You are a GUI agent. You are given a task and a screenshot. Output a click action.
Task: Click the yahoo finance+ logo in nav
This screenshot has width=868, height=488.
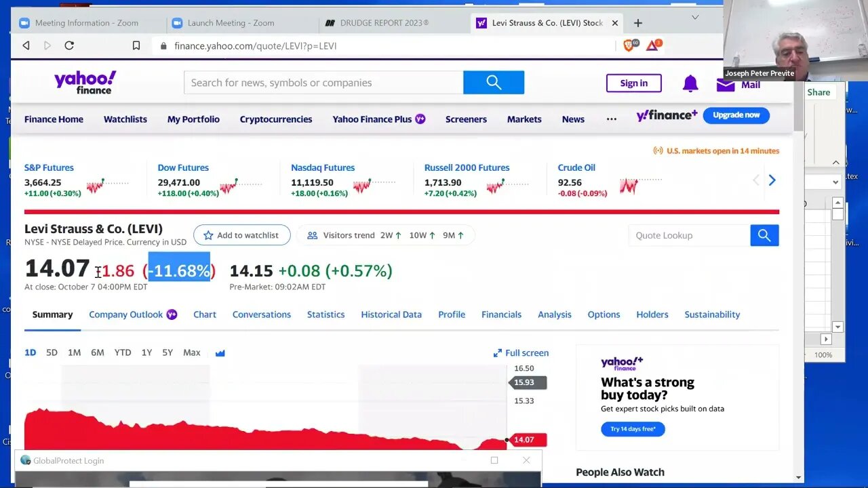[667, 115]
